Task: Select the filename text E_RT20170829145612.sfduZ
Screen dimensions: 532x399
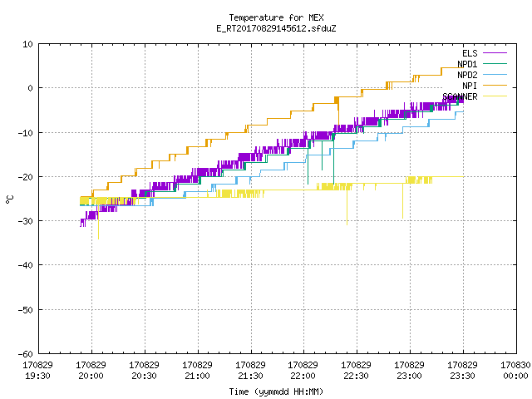Action: pyautogui.click(x=276, y=28)
